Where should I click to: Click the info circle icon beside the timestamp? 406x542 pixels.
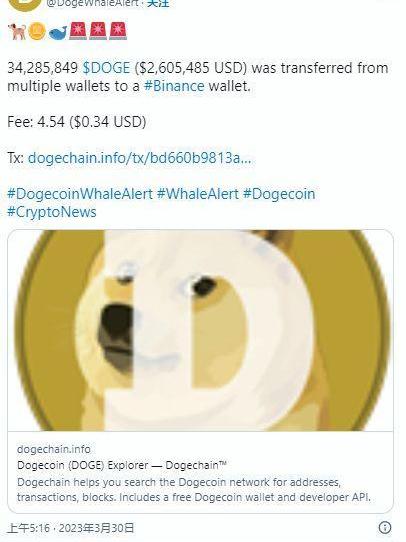385,528
